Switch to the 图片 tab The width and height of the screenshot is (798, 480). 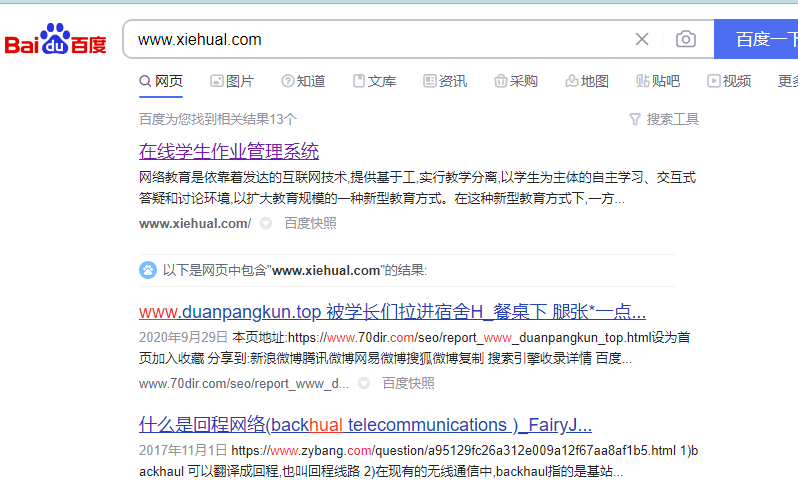[x=232, y=81]
